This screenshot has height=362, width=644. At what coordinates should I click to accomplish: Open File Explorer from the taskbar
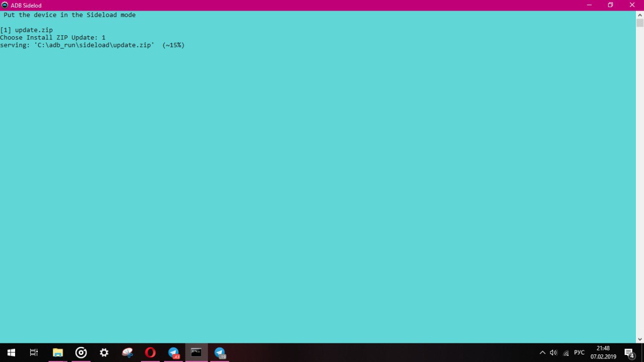click(x=58, y=352)
